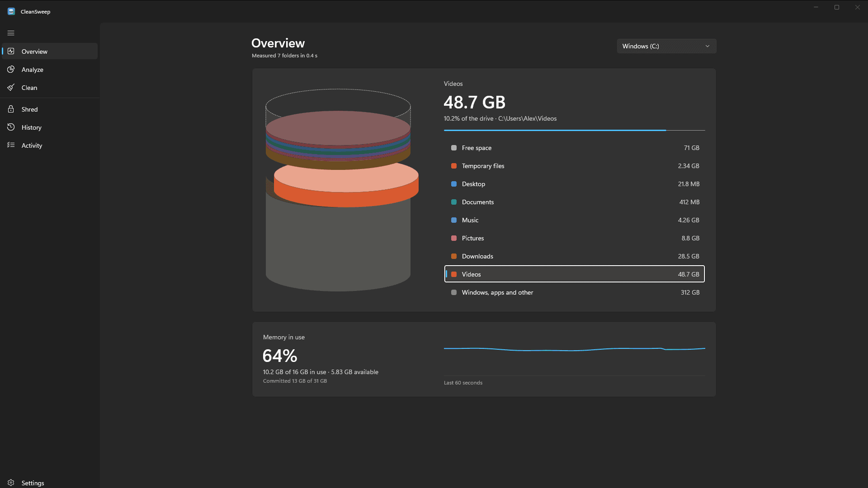This screenshot has width=868, height=488.
Task: Click the Analyze pie chart icon
Action: (11, 69)
